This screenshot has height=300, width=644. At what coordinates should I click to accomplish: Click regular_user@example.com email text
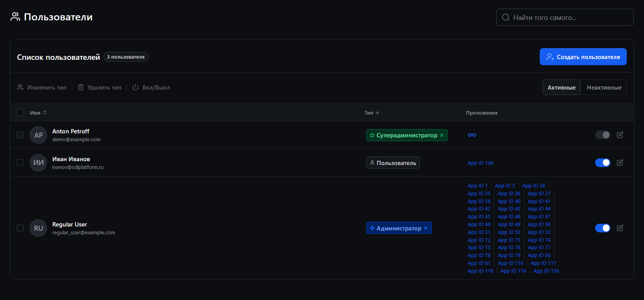pyautogui.click(x=84, y=233)
